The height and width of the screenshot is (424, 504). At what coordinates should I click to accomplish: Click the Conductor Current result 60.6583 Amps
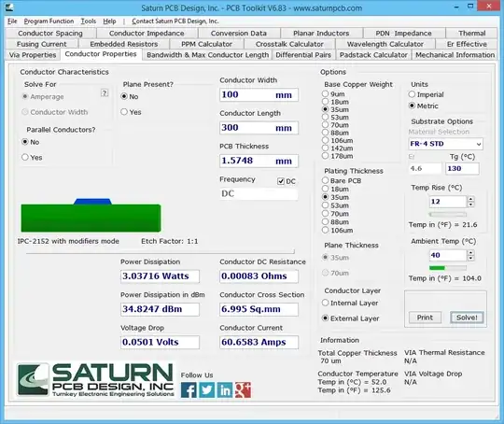tap(259, 342)
